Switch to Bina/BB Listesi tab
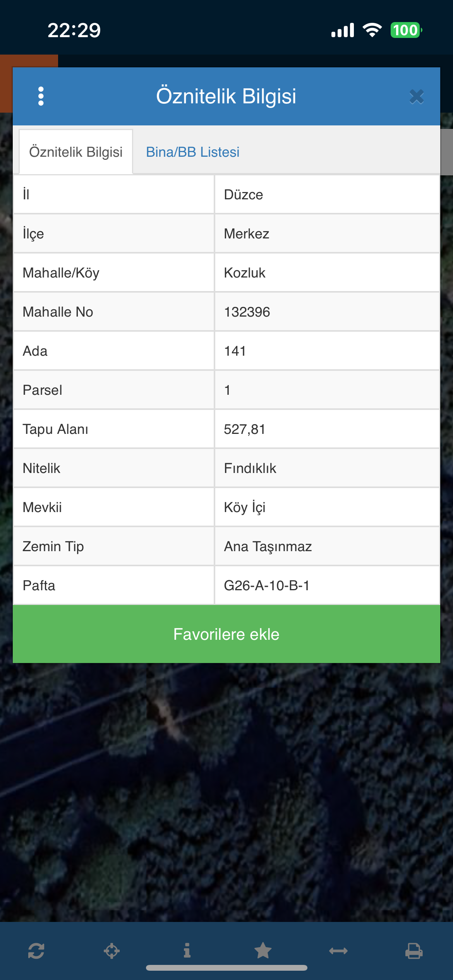Viewport: 453px width, 980px height. click(192, 152)
